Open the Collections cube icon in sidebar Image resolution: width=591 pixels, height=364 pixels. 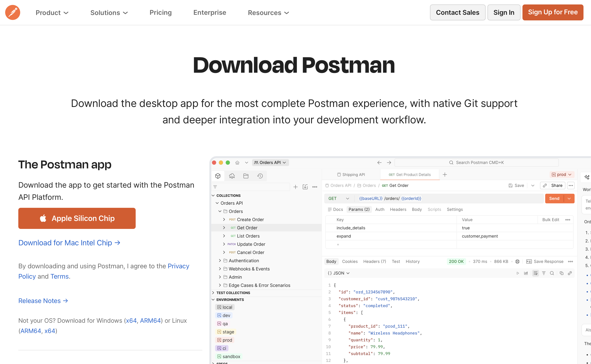pos(218,176)
